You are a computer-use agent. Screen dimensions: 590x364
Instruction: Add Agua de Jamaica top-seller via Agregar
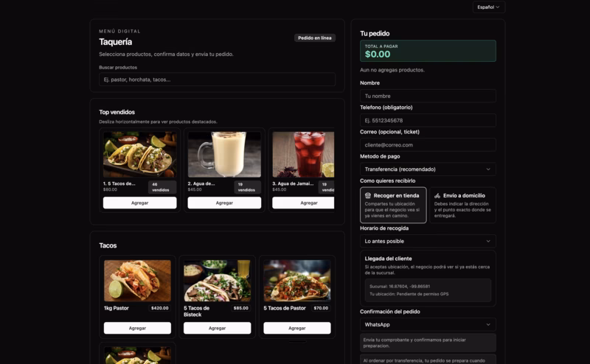coord(303,203)
